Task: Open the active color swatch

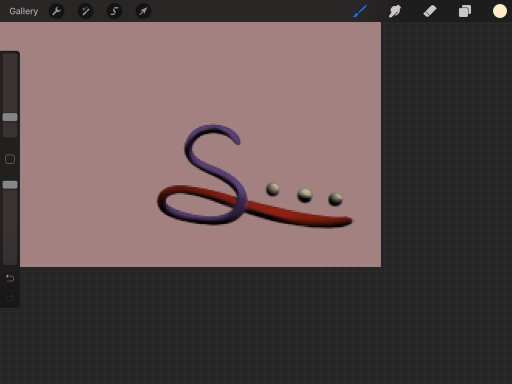Action: point(500,11)
